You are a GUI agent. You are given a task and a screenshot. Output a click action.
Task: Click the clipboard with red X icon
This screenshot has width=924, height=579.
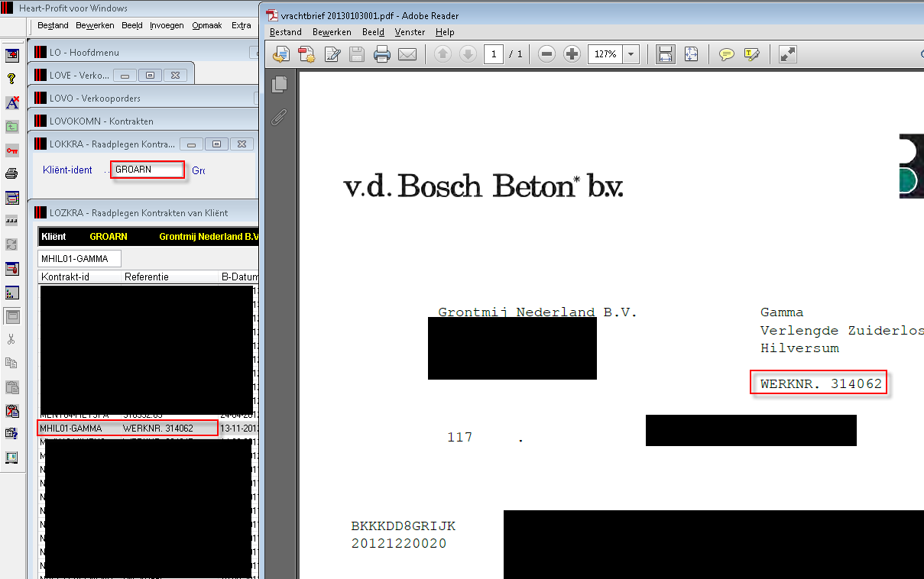12,410
